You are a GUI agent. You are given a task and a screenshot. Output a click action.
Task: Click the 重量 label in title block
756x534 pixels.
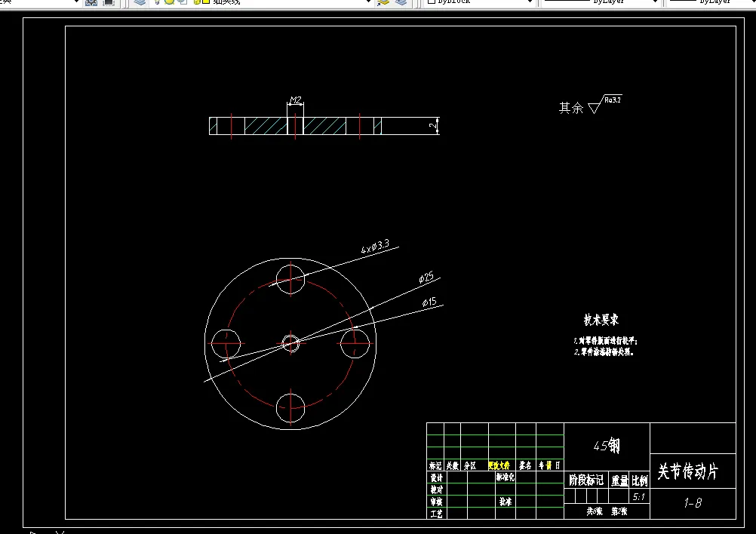pos(620,480)
